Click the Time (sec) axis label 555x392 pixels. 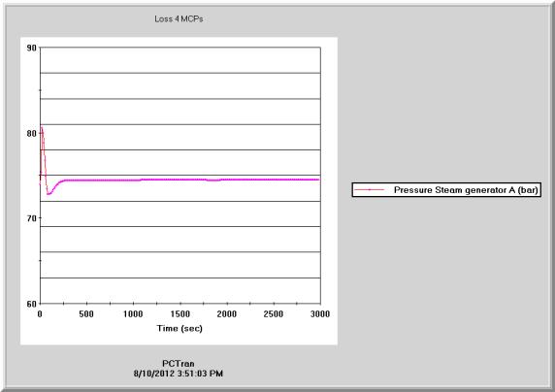pyautogui.click(x=180, y=328)
